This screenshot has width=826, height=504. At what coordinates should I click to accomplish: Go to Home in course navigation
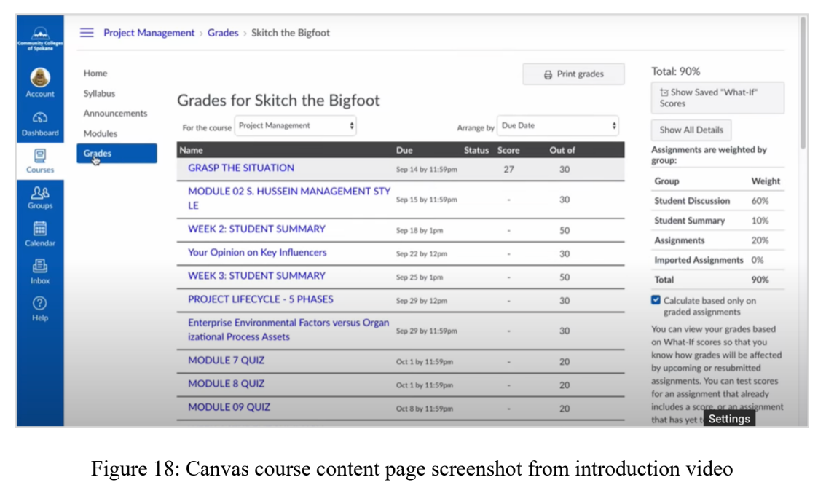coord(95,74)
